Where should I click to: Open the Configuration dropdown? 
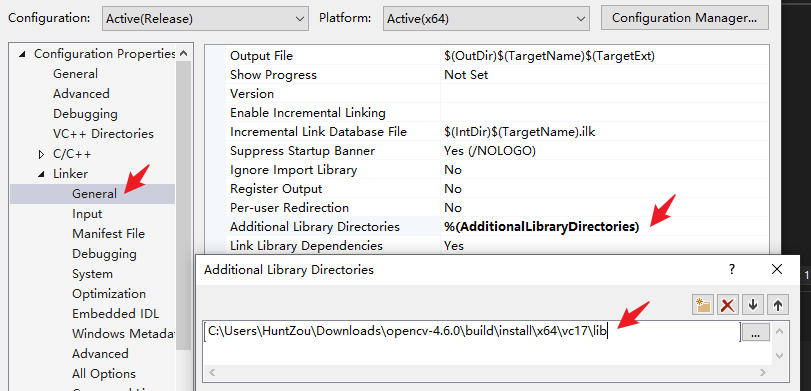coord(205,19)
